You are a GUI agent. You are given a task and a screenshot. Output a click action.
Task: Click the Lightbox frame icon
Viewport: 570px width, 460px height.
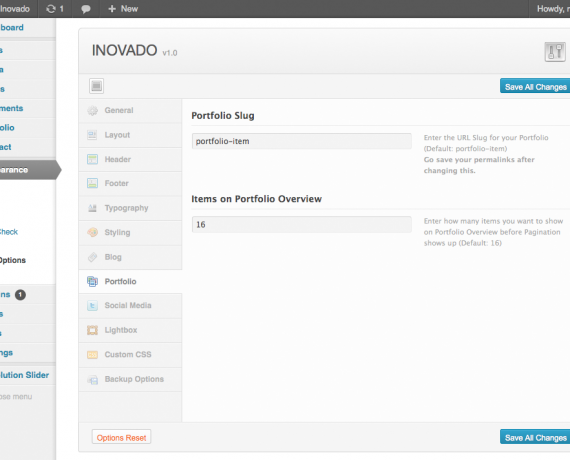tap(92, 330)
